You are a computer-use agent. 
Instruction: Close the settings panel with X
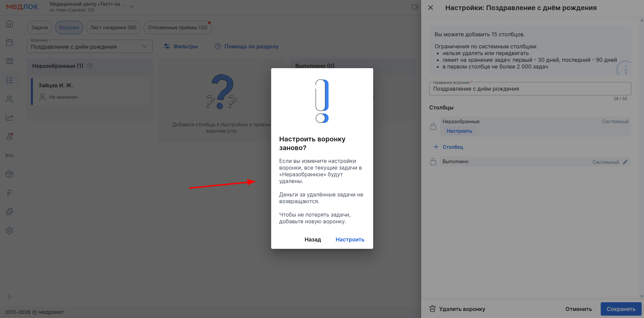pyautogui.click(x=431, y=8)
